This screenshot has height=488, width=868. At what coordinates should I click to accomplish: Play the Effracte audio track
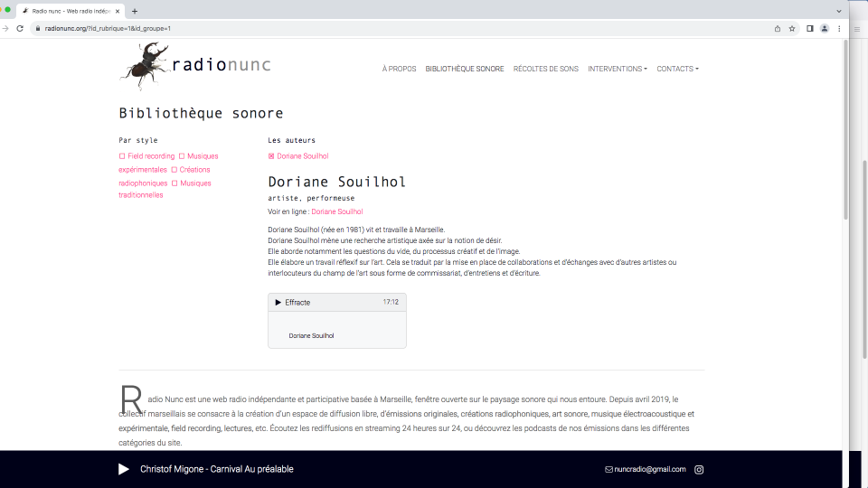[x=278, y=303]
